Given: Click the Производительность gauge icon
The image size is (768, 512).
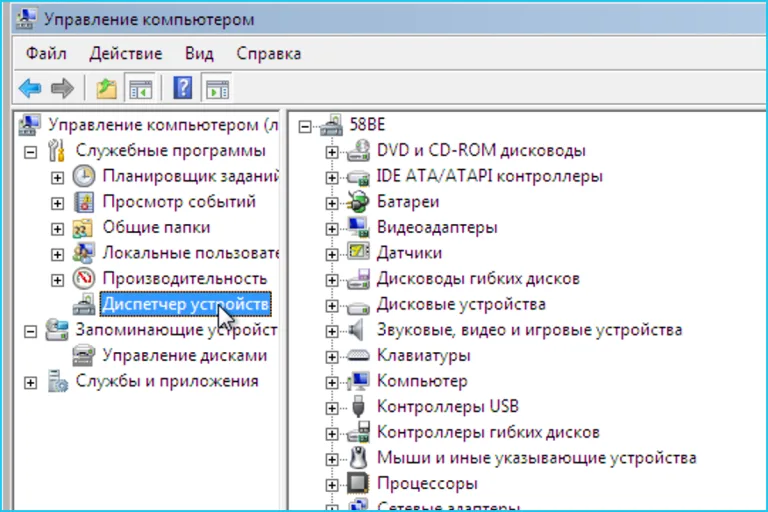Looking at the screenshot, I should pyautogui.click(x=84, y=279).
